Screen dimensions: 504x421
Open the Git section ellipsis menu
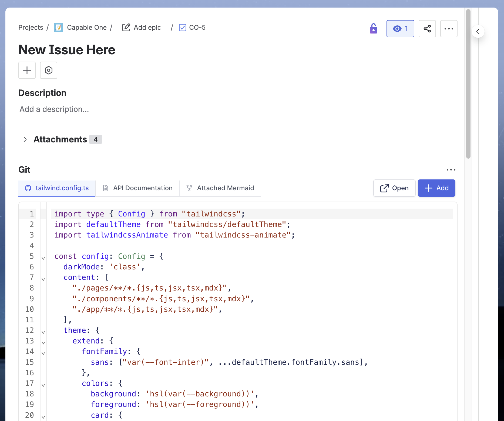coord(451,170)
